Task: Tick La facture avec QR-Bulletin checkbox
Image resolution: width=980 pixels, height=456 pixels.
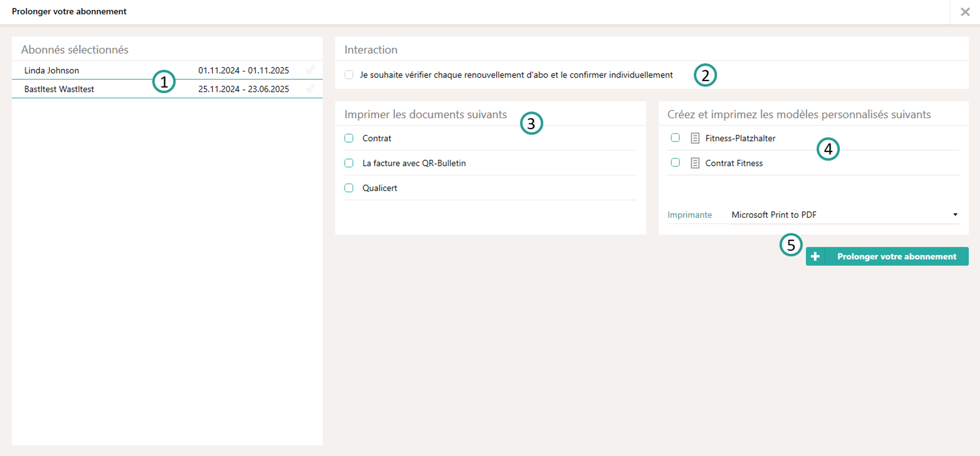Action: click(x=349, y=163)
